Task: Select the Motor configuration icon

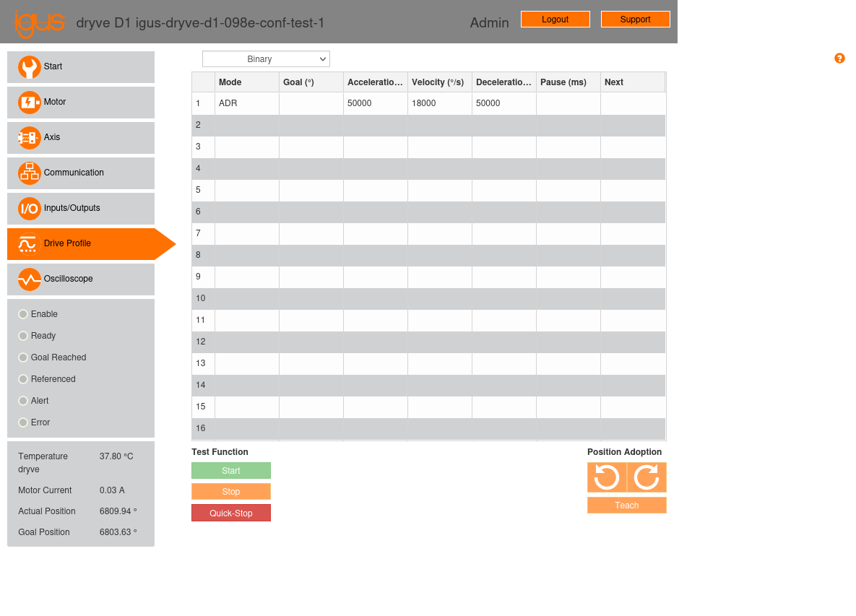Action: 29,102
